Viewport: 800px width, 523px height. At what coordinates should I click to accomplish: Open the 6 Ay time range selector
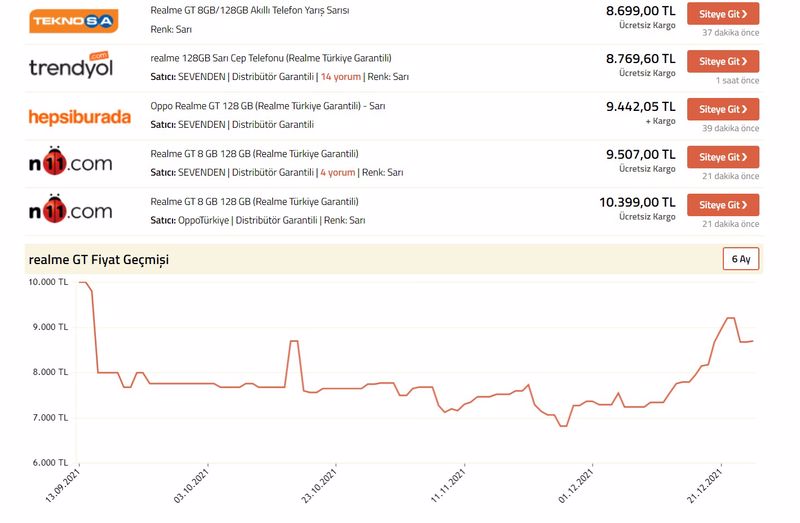coord(740,259)
